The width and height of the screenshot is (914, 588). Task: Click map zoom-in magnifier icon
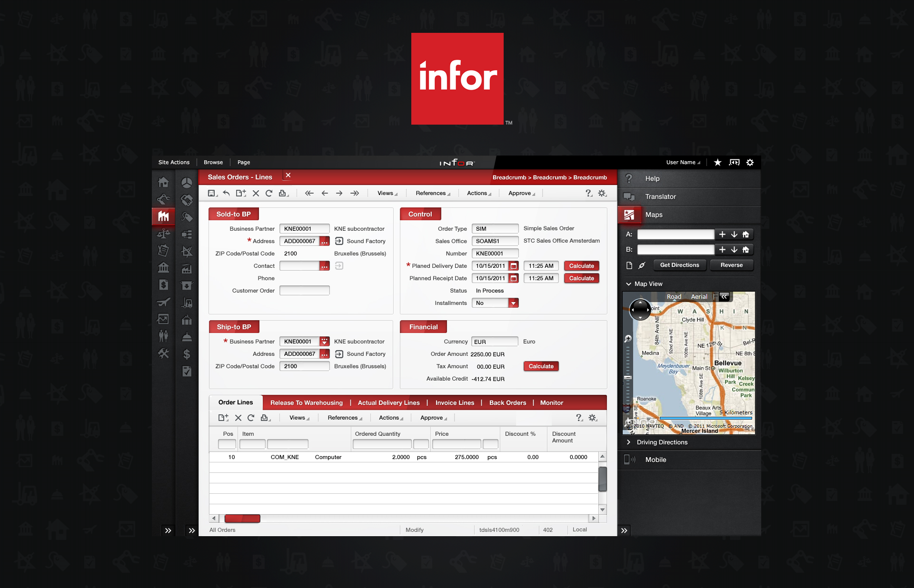point(628,339)
